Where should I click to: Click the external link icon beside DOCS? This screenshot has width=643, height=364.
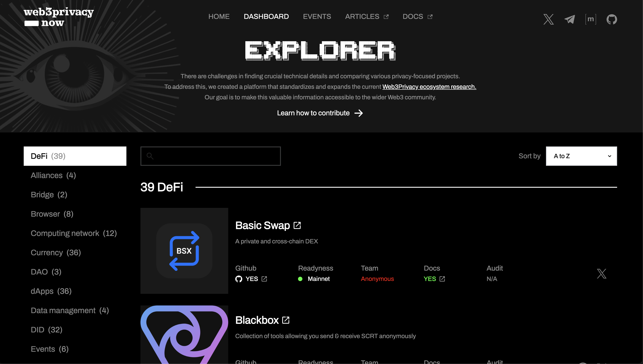tap(430, 16)
